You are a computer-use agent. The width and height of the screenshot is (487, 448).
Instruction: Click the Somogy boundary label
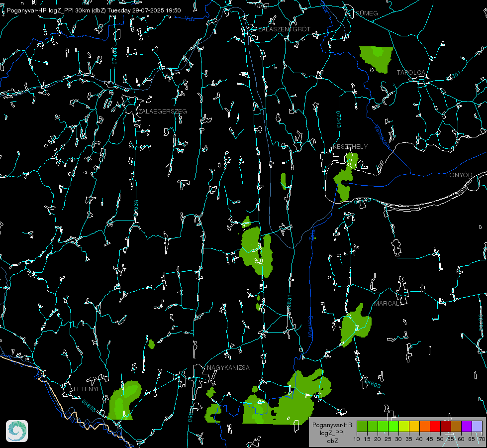coord(310,327)
